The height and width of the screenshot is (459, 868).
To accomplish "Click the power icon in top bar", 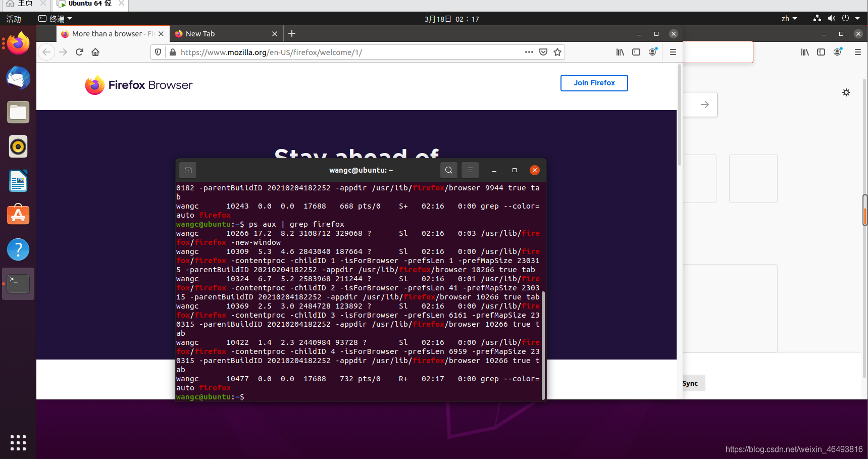I will coord(845,19).
